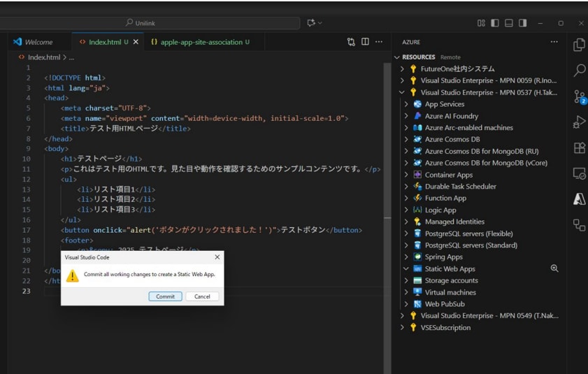Click the Copilot chat icon in title bar

[311, 23]
